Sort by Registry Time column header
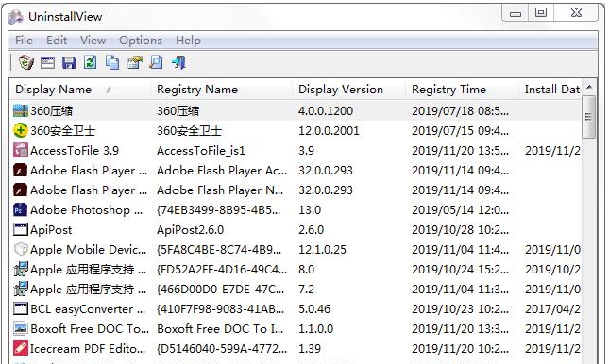 coord(463,90)
